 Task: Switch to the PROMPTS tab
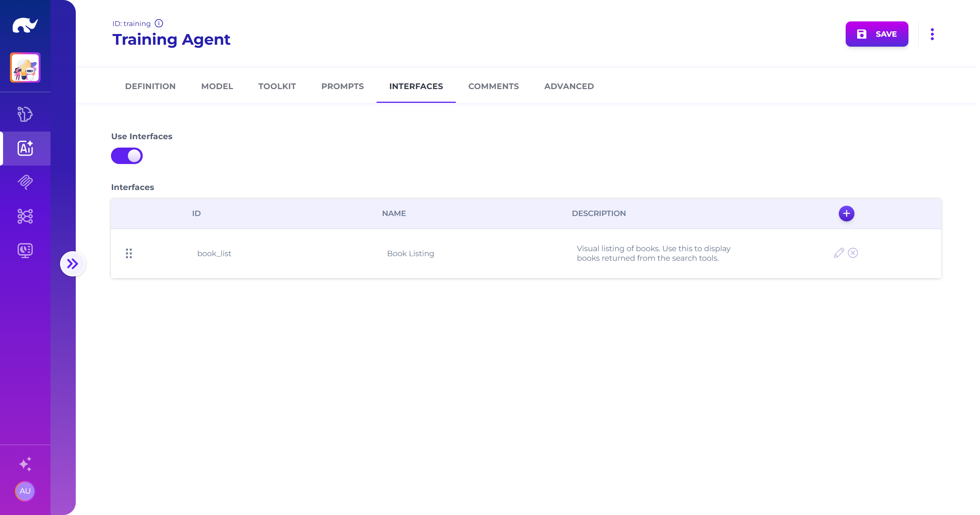[x=342, y=86]
